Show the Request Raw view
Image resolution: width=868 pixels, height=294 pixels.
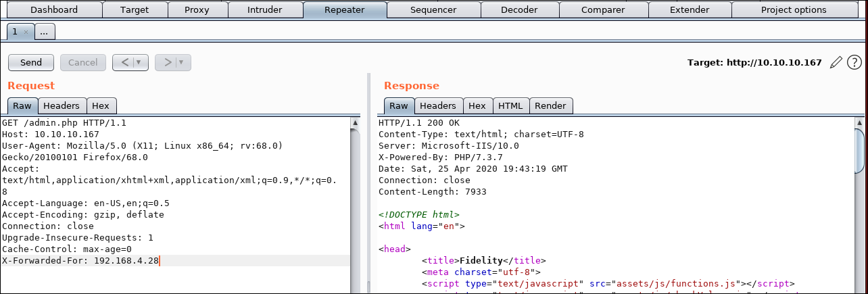(22, 105)
